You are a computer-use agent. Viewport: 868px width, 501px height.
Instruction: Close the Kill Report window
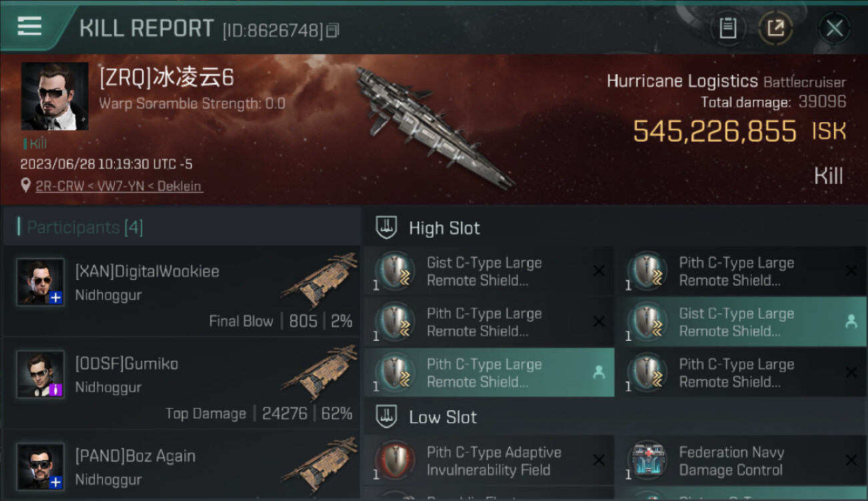point(834,28)
